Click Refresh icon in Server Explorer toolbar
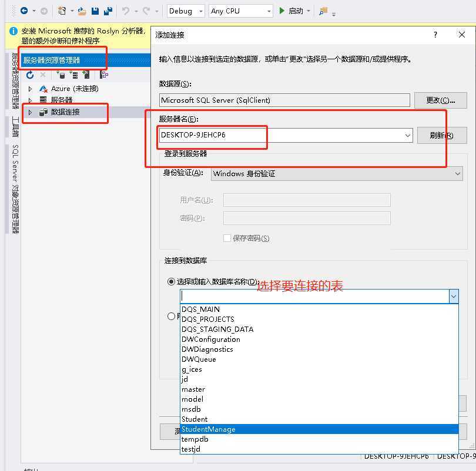 [x=30, y=75]
